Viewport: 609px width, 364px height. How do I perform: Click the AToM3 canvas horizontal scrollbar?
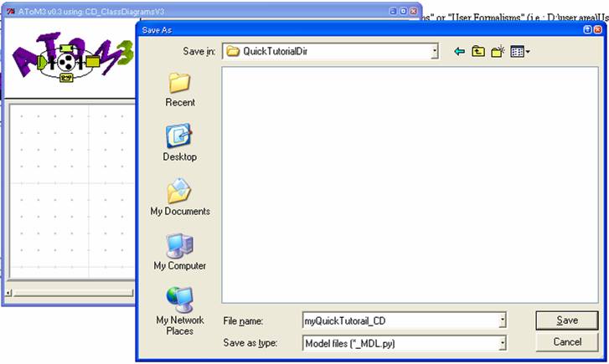(74, 293)
